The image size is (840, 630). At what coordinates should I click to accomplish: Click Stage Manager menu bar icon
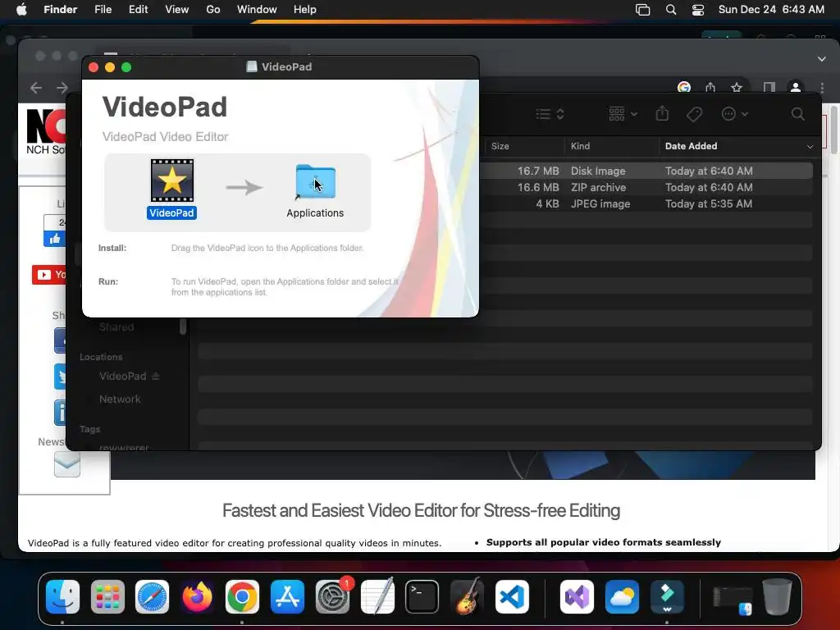[643, 10]
